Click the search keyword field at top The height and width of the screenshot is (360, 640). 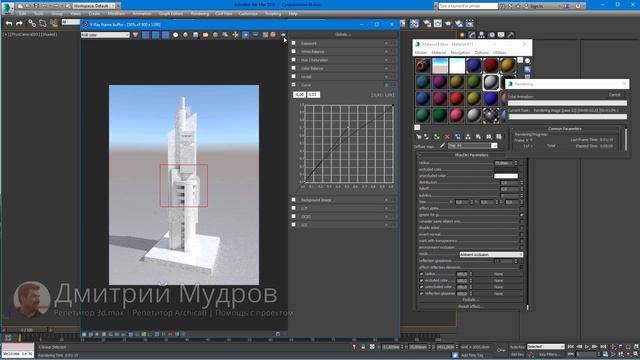point(468,6)
